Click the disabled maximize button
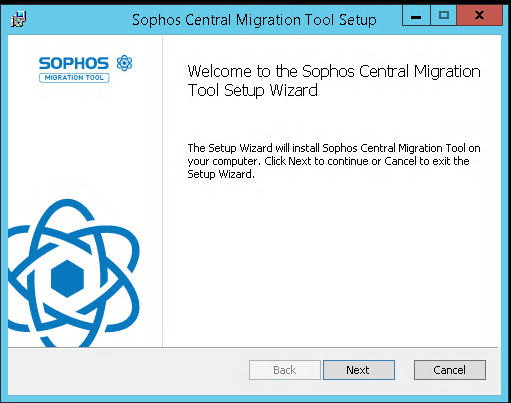 (x=444, y=15)
